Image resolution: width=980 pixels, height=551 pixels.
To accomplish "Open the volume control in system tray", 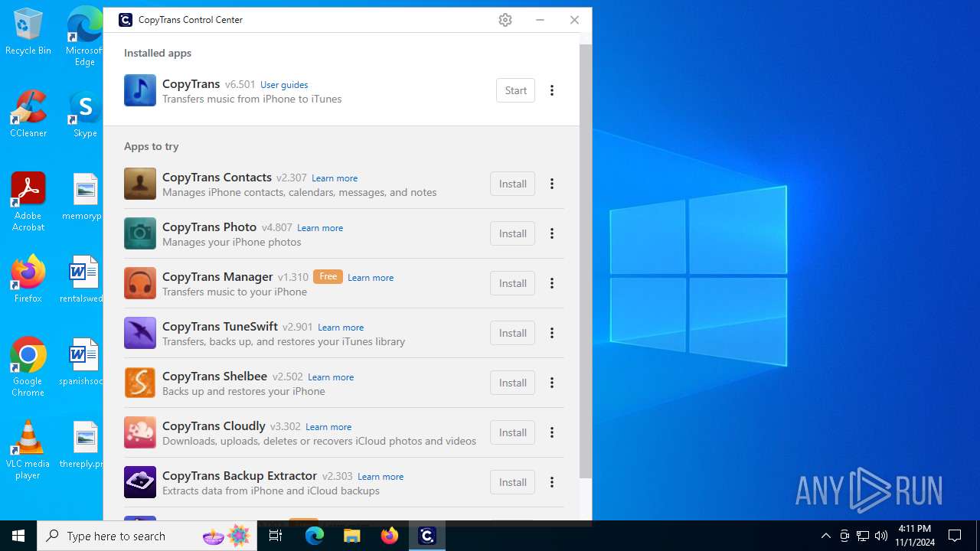I will pyautogui.click(x=881, y=536).
